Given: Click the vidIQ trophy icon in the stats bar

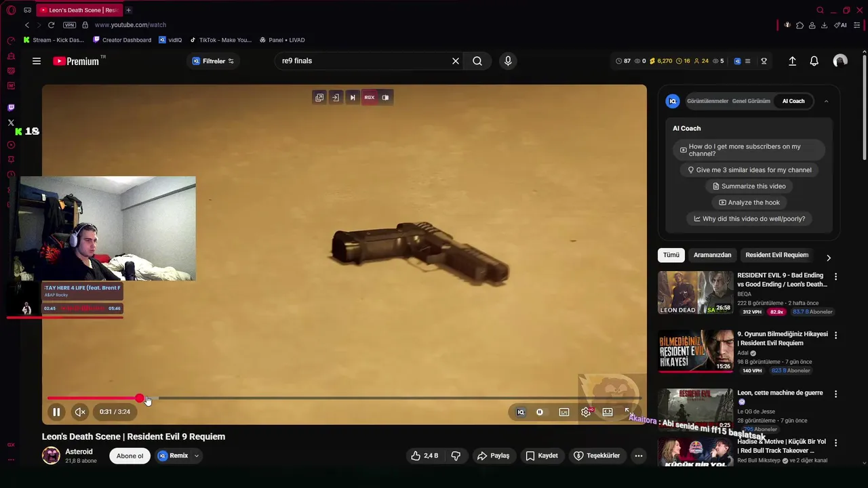Looking at the screenshot, I should point(764,61).
